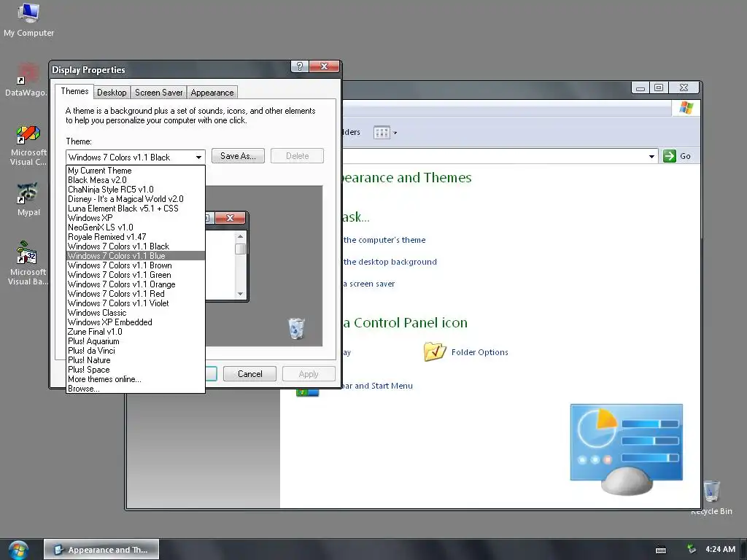This screenshot has width=747, height=560.
Task: Click the Save As... button
Action: coord(238,156)
